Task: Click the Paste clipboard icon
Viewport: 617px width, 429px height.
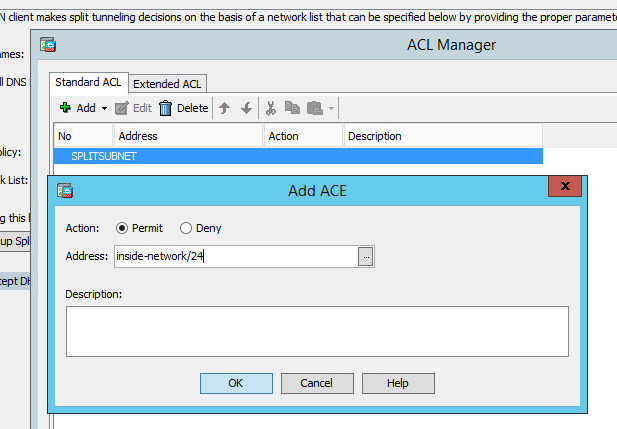Action: pos(314,108)
